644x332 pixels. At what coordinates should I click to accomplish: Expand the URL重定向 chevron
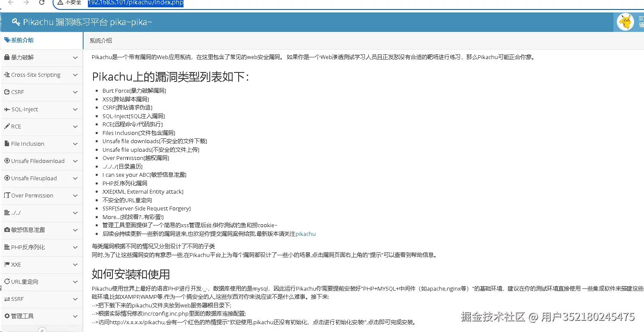pyautogui.click(x=75, y=282)
